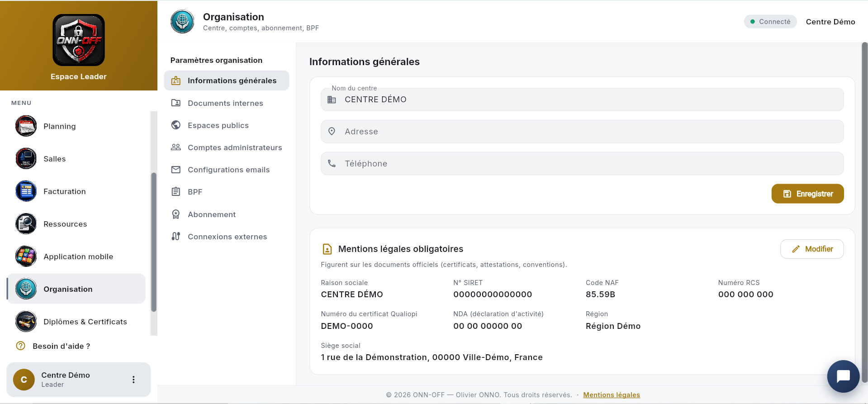
Task: Click the Organisation header globe icon
Action: [182, 22]
